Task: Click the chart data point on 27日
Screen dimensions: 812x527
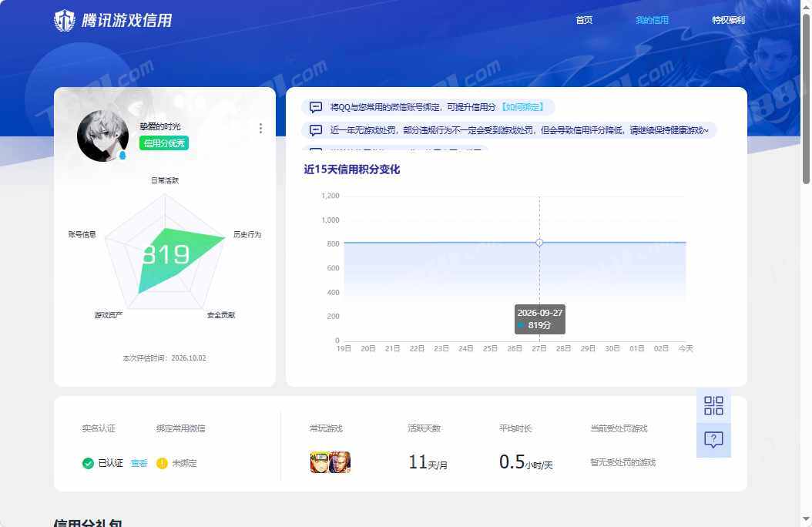Action: (x=539, y=242)
